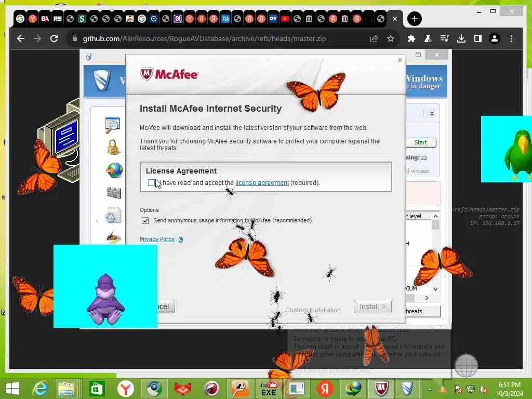Open the Action Center flag tray icon
Screen dimensions: 532x399
point(458,389)
